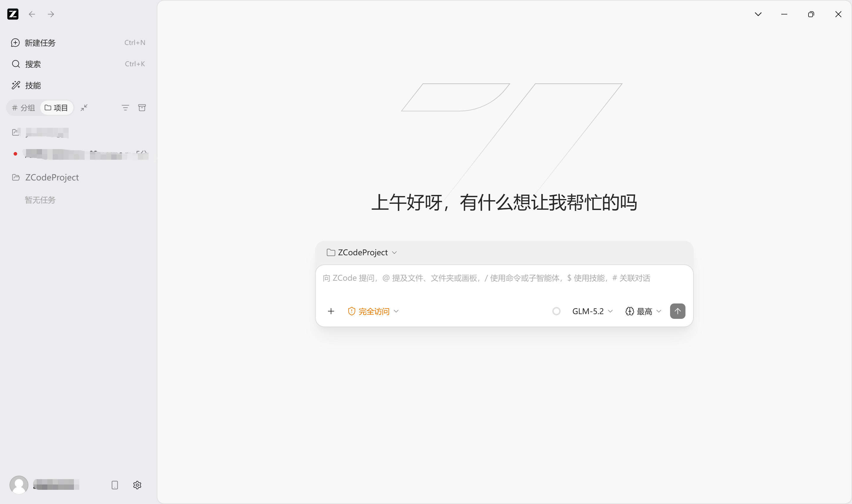This screenshot has width=852, height=504.
Task: Restore the ZCode window size
Action: [811, 14]
